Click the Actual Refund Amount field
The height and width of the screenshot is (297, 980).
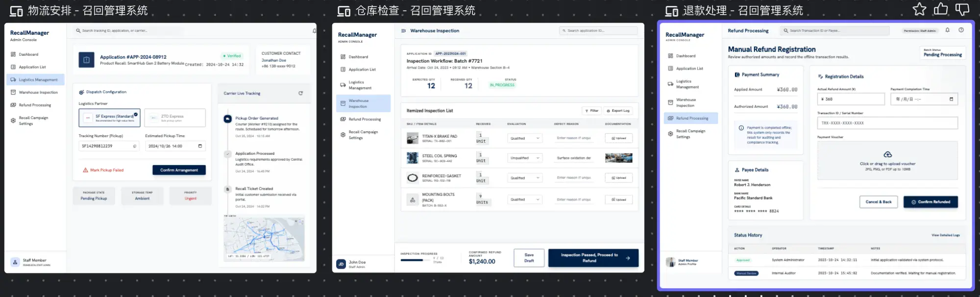pyautogui.click(x=851, y=99)
